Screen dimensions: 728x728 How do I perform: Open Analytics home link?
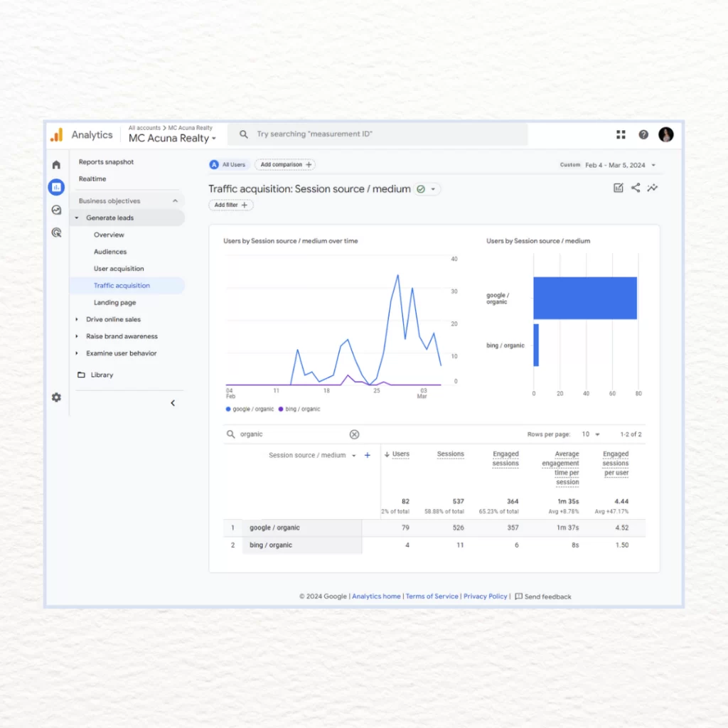coord(376,596)
